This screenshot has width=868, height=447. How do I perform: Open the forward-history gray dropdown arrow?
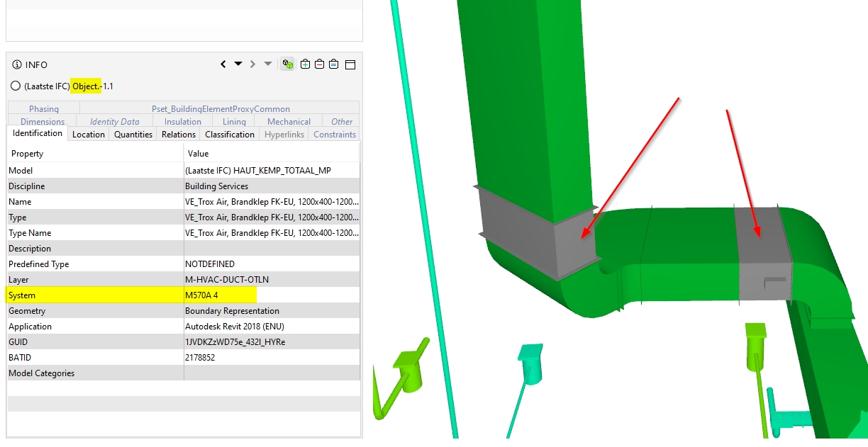point(267,64)
